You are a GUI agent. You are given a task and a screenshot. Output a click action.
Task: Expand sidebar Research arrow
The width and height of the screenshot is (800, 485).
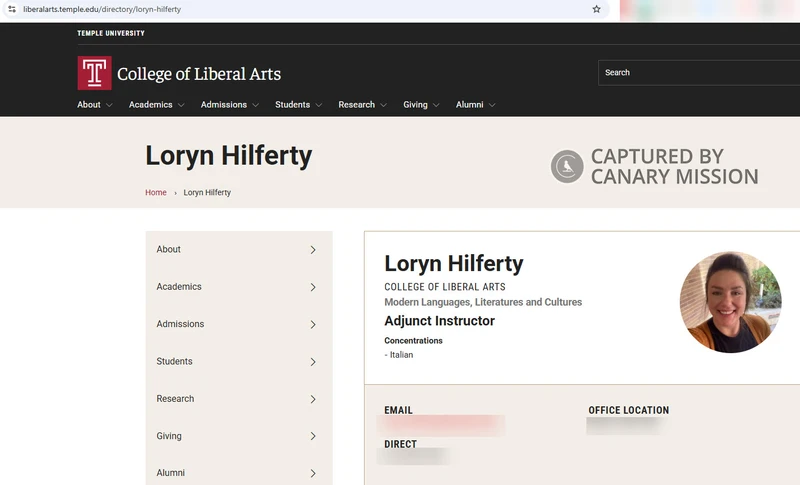(x=313, y=399)
